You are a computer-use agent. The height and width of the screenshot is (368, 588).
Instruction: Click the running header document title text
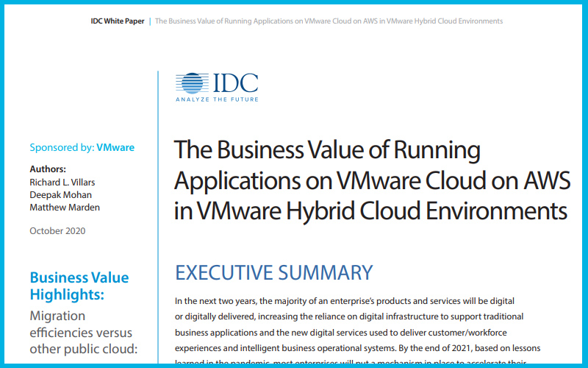(329, 21)
